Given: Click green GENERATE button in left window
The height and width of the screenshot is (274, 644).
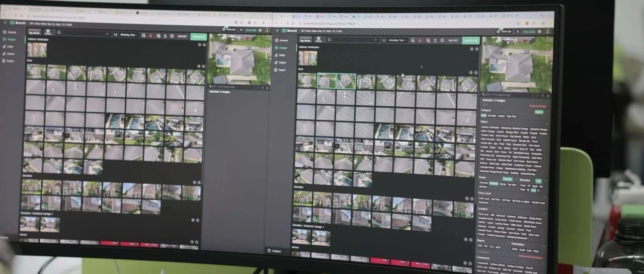Looking at the screenshot, I should 199,36.
